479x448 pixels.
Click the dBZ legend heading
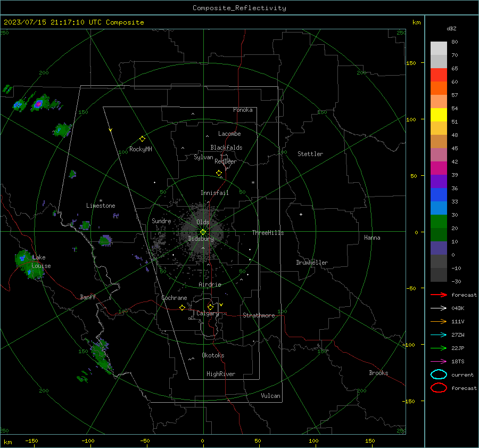click(451, 28)
